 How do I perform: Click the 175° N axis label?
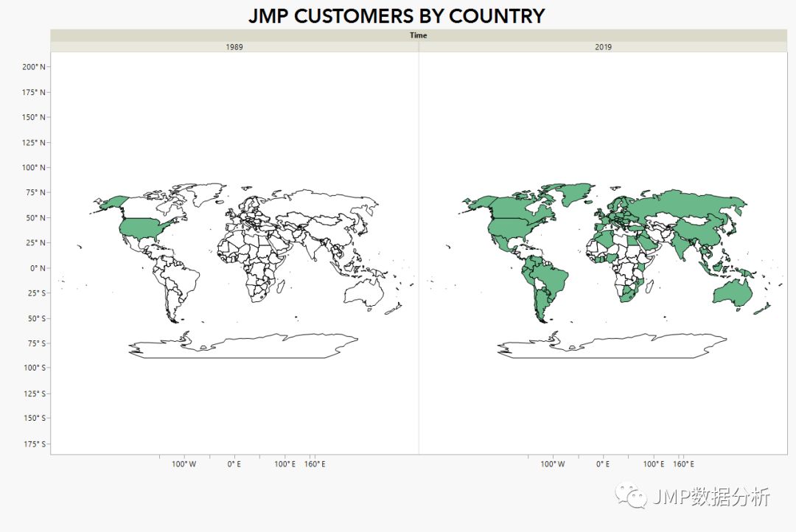33,92
